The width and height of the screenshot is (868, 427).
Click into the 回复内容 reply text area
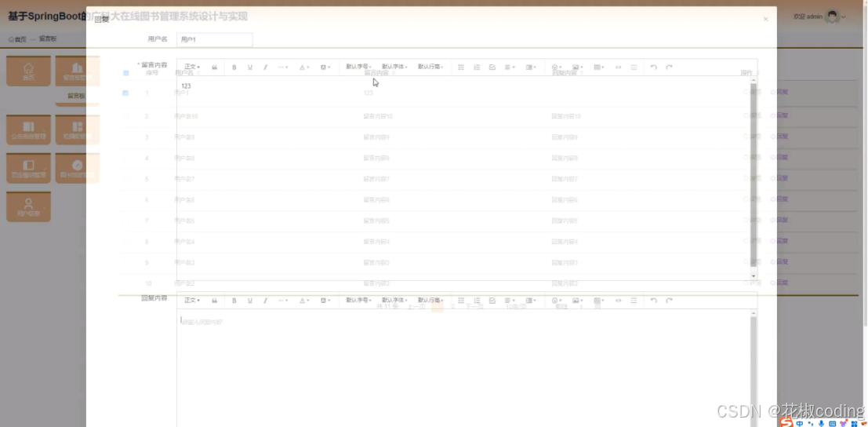(x=463, y=368)
